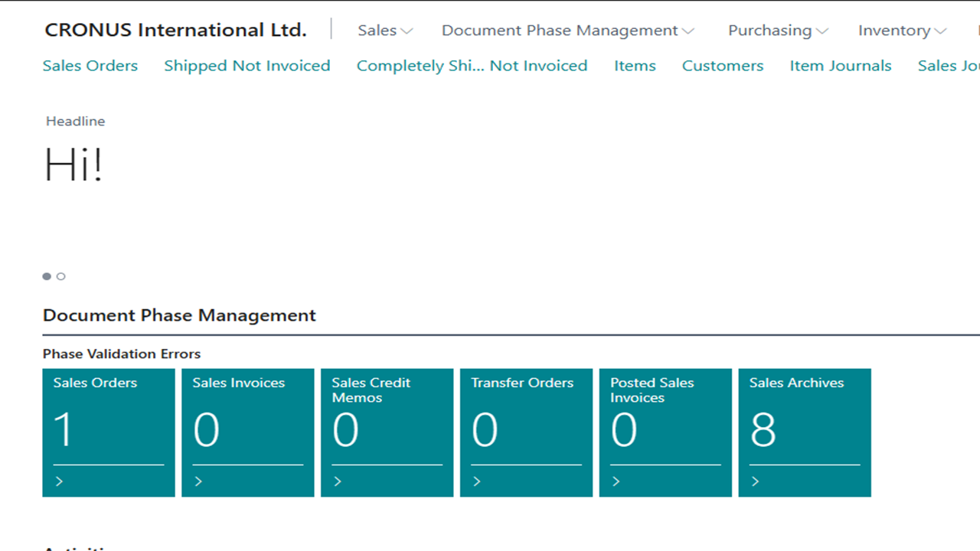Open the Inventory menu

[x=901, y=31]
